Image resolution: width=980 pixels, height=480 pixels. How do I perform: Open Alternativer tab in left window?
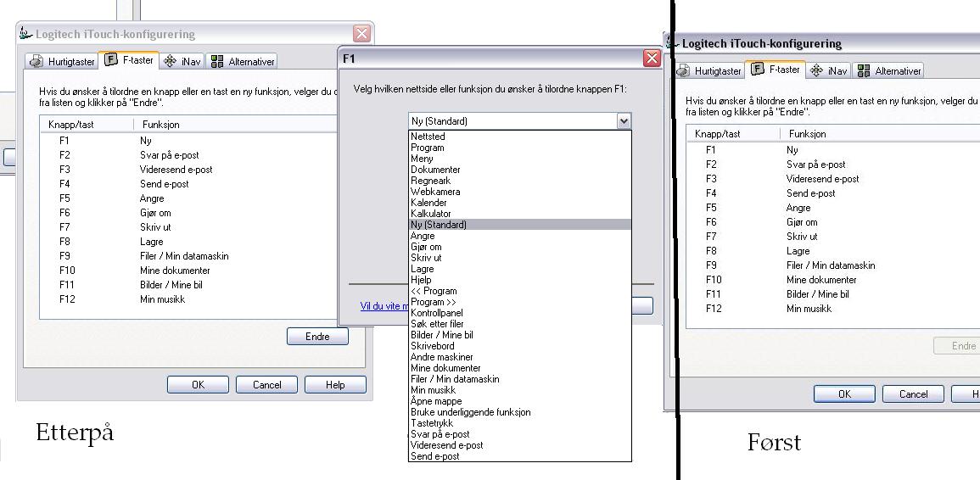point(243,61)
